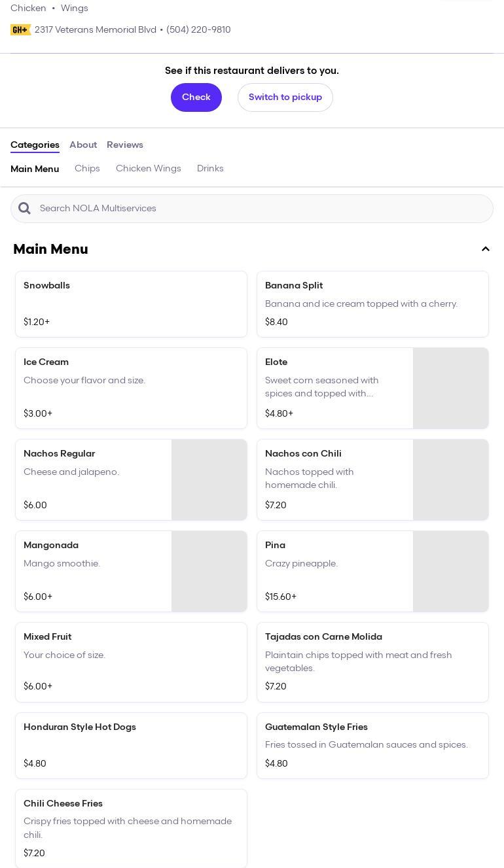This screenshot has height=868, width=504.
Task: Select the Snowballs menu item
Action: click(x=131, y=304)
